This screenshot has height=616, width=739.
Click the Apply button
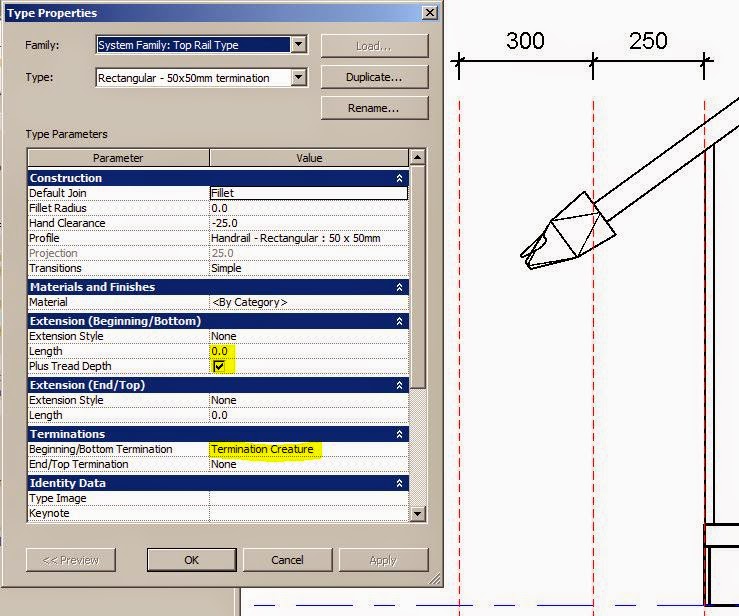point(383,559)
